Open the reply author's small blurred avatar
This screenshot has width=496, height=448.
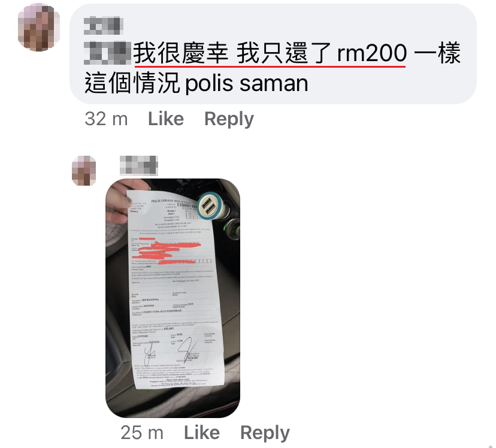(84, 171)
